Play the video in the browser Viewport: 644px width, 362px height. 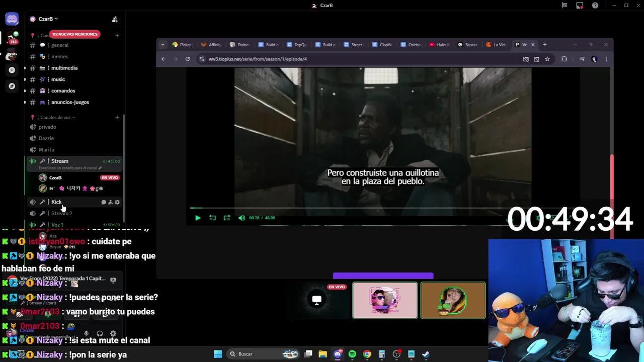(x=198, y=218)
